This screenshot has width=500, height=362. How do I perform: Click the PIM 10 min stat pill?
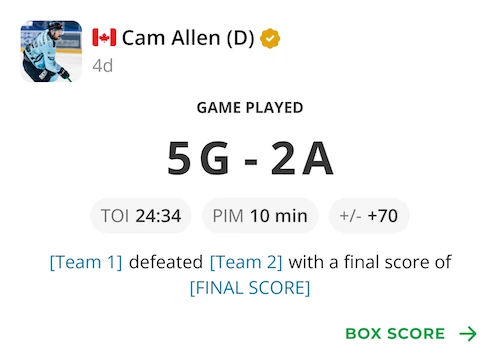pos(260,216)
